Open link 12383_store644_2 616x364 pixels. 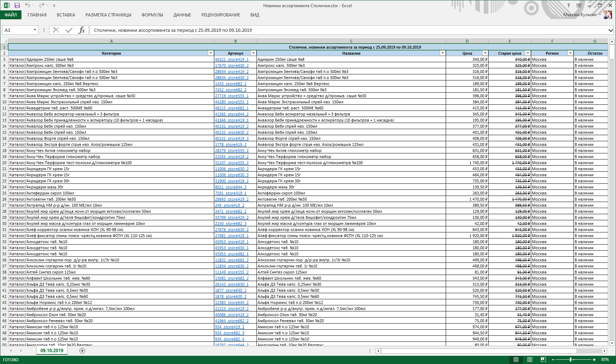(x=232, y=302)
